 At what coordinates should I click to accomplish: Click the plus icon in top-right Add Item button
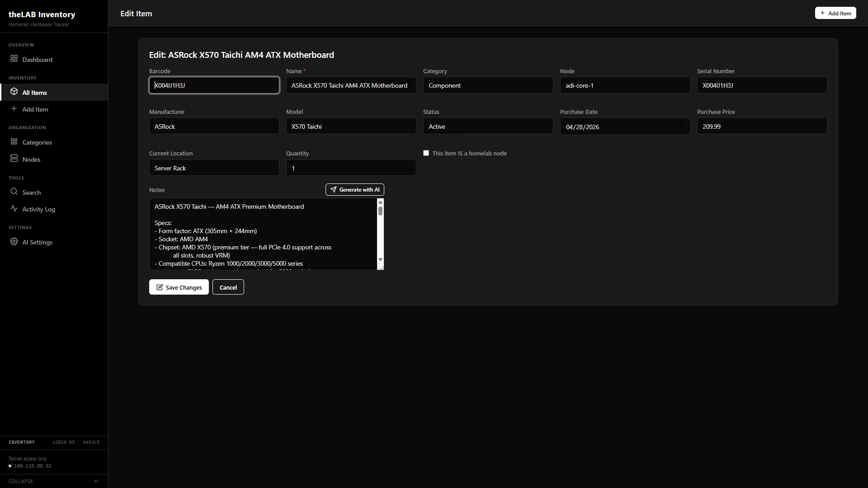click(823, 13)
